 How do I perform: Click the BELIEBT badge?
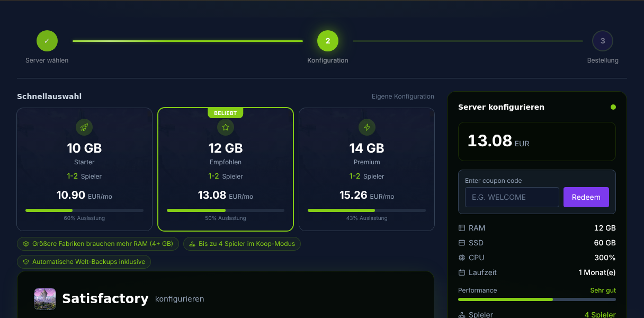[226, 113]
